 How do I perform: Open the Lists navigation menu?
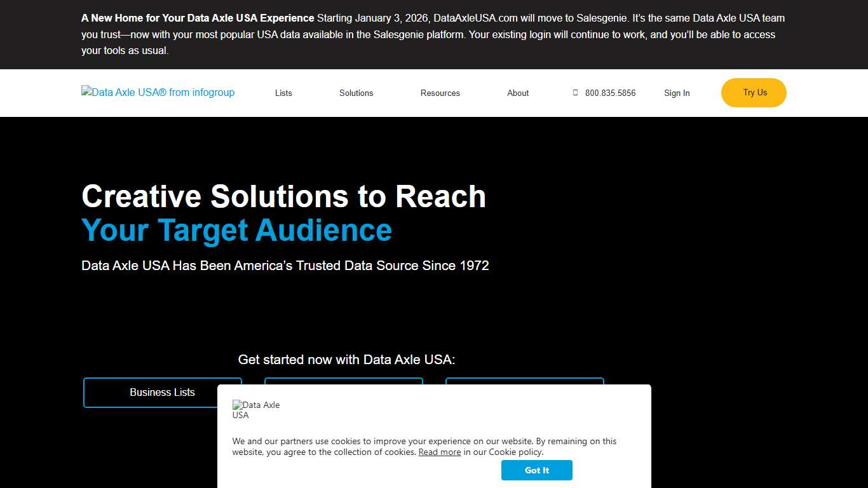point(283,93)
